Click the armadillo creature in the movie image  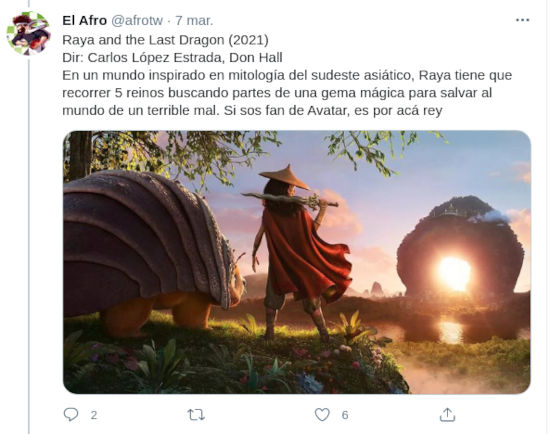pyautogui.click(x=151, y=253)
